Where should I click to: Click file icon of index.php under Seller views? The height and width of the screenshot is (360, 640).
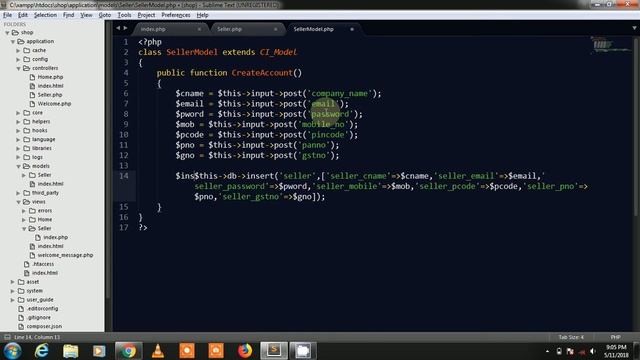(38, 238)
